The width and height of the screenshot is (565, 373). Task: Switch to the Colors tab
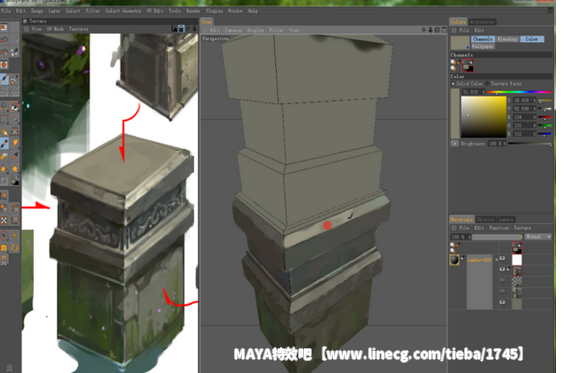pyautogui.click(x=458, y=22)
